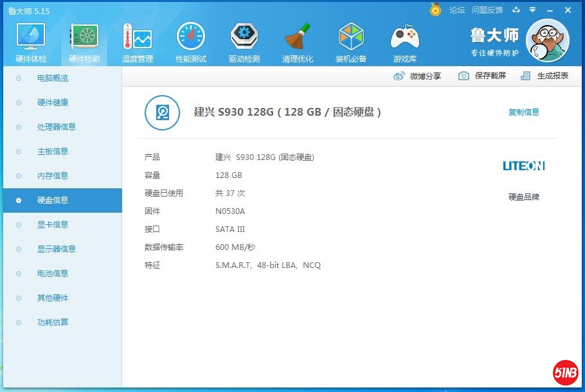Select 电脑概览 in the sidebar
Screen dimensions: 585x392
[x=53, y=78]
